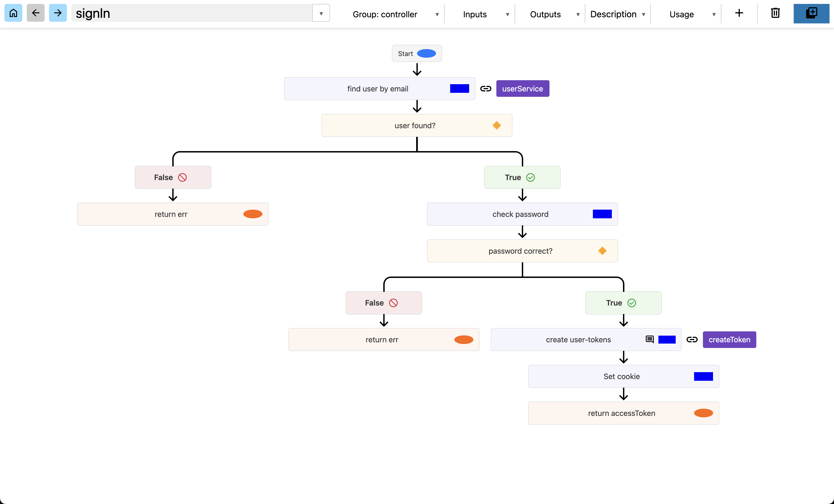This screenshot has height=504, width=834.
Task: Navigate forward with the right arrow
Action: [x=58, y=13]
